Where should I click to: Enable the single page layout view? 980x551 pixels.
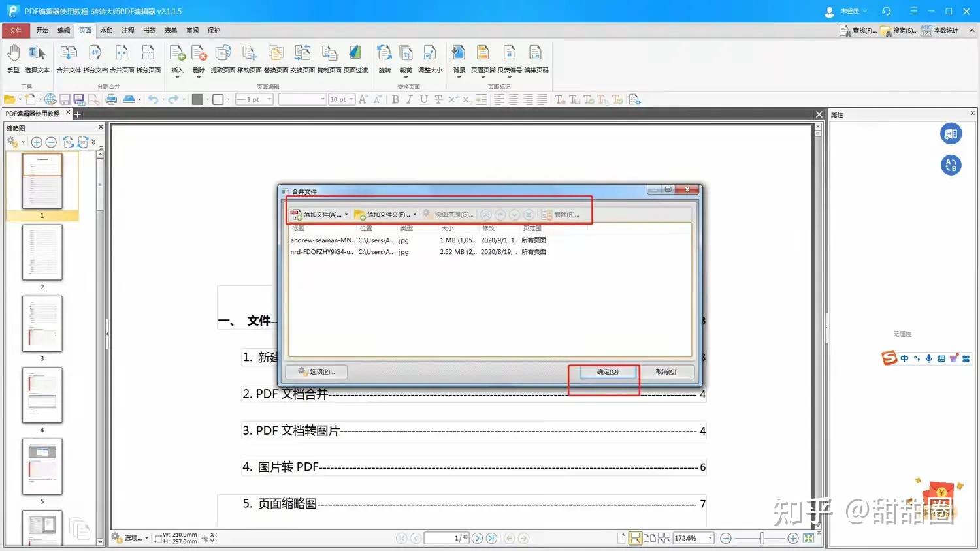coord(621,538)
